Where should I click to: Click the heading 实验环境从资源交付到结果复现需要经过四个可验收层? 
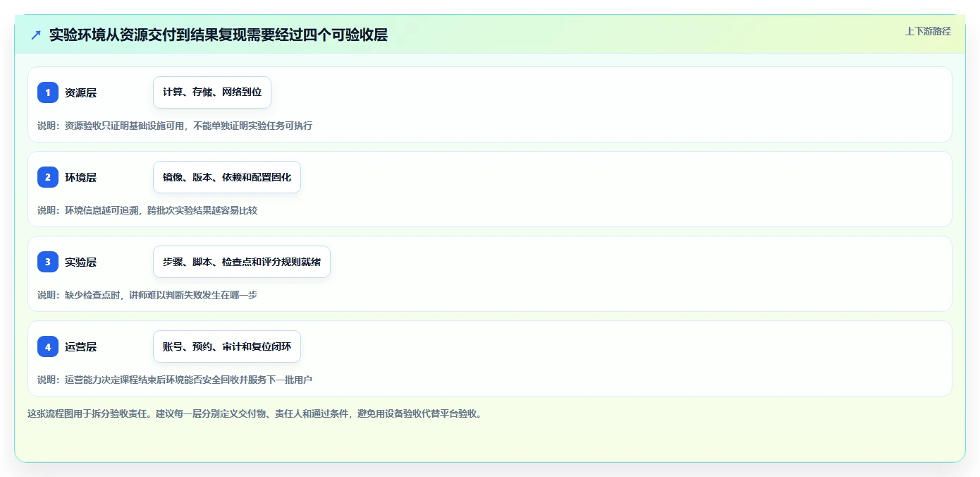coord(219,35)
